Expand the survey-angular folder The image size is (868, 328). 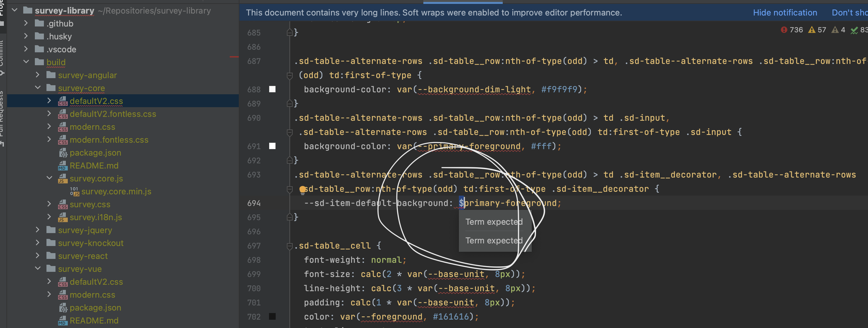[x=37, y=75]
